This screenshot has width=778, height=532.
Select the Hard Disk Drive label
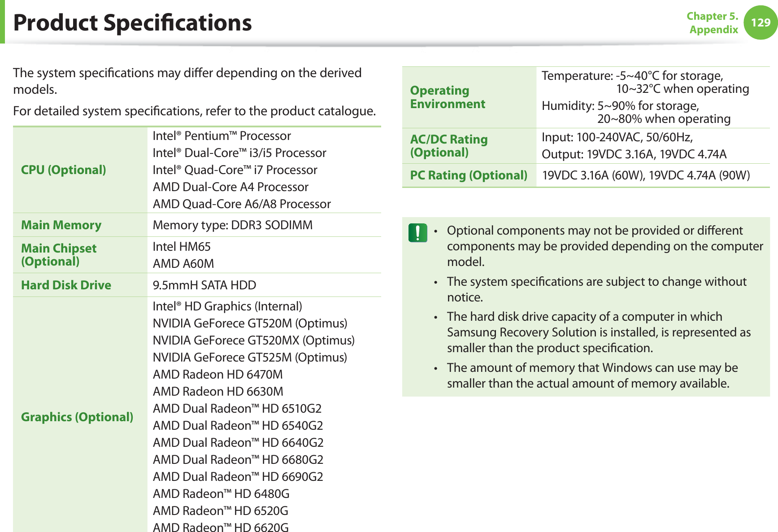(66, 285)
